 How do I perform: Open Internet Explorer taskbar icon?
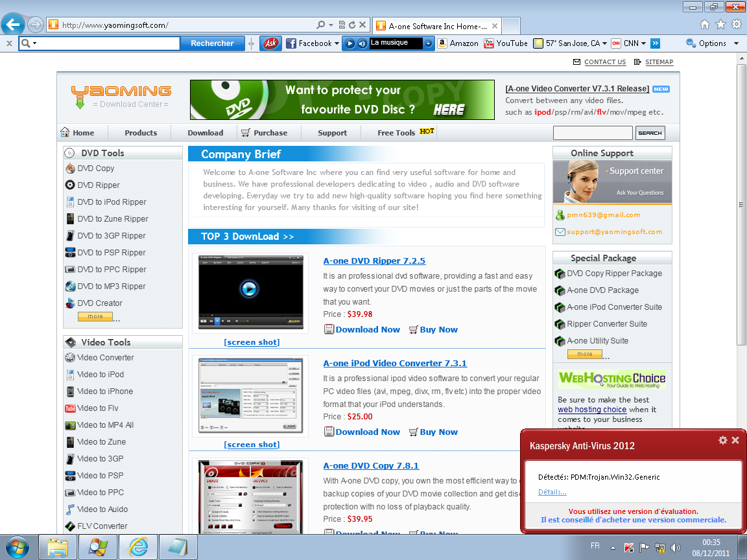(x=138, y=548)
